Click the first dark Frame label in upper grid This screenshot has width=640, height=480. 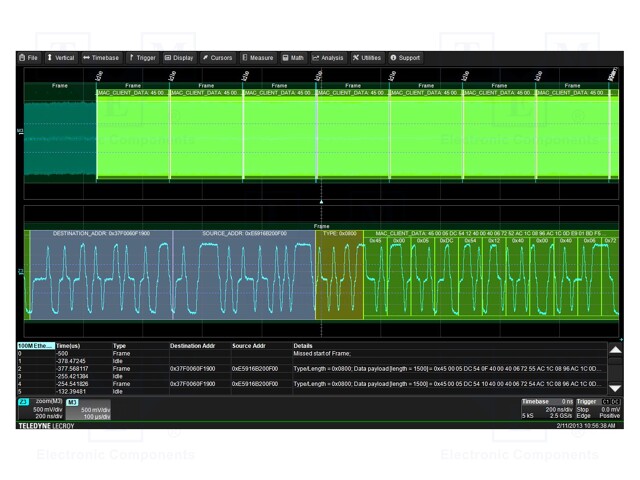(60, 86)
